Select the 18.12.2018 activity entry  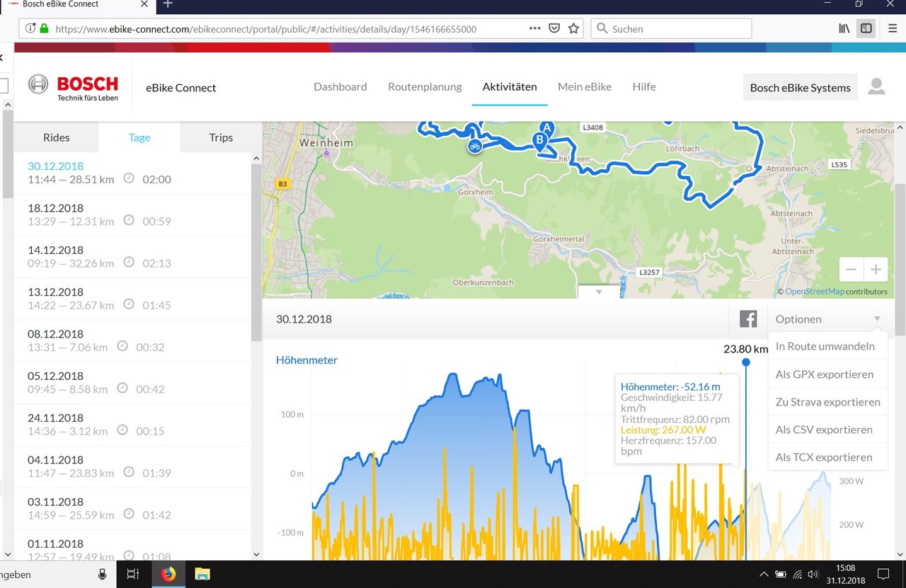(x=132, y=214)
